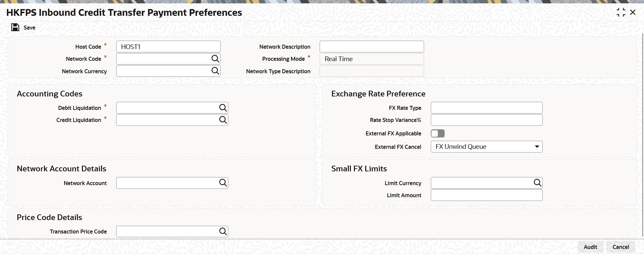The height and width of the screenshot is (254, 644).
Task: Click the Rate Stop Variance% field
Action: [x=486, y=120]
